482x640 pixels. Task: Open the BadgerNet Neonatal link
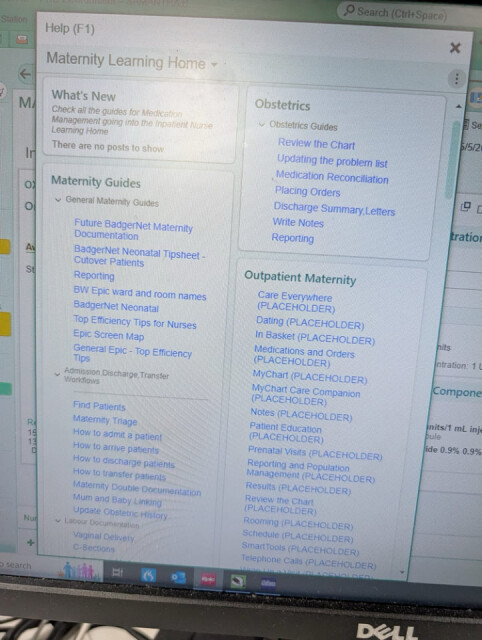click(x=116, y=307)
